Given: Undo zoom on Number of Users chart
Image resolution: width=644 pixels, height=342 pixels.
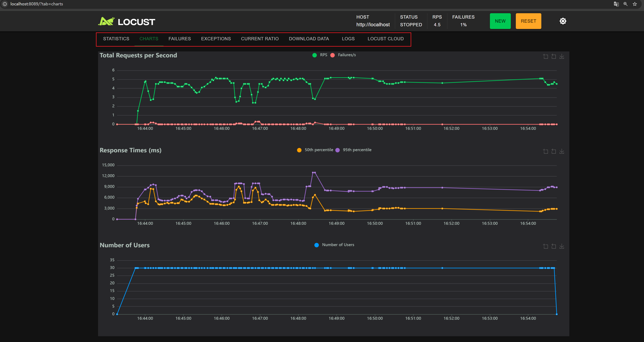Looking at the screenshot, I should point(553,246).
